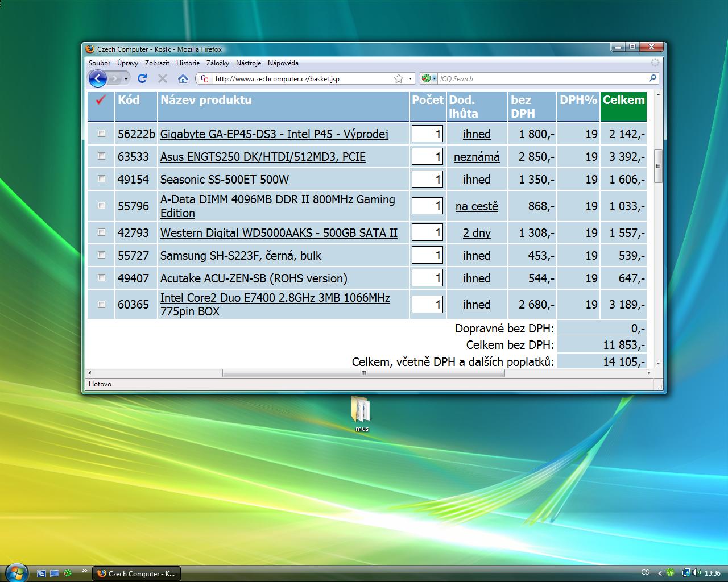Click the horizontal scrollbar thumb
The width and height of the screenshot is (728, 582).
tap(363, 373)
